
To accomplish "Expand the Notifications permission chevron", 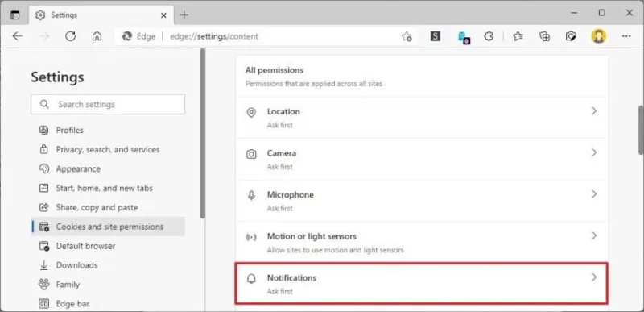I will tap(594, 277).
